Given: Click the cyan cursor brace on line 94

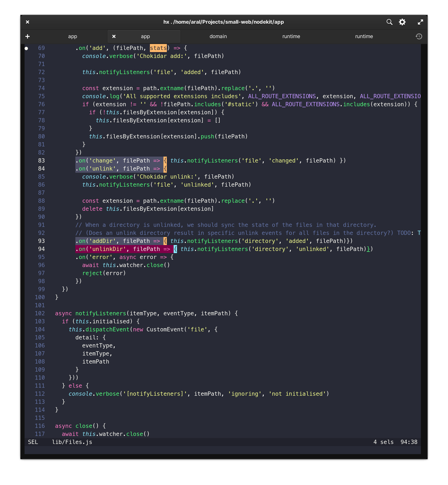Looking at the screenshot, I should 175,249.
